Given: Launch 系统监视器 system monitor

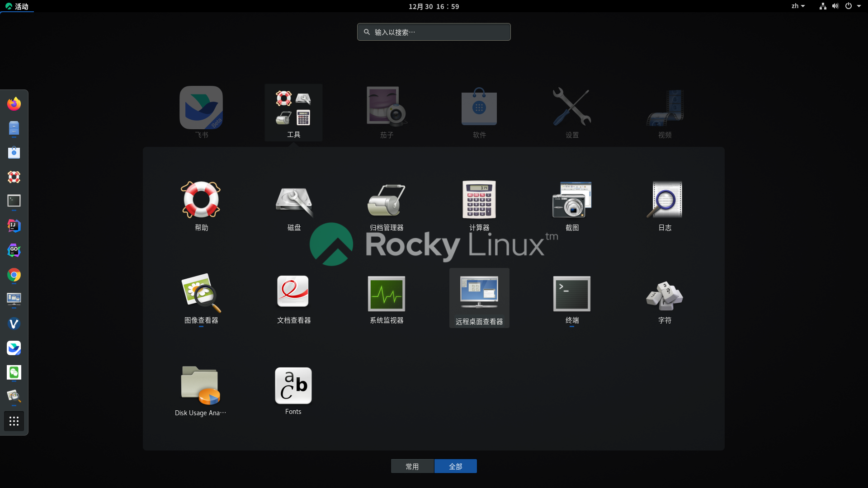Looking at the screenshot, I should [387, 298].
